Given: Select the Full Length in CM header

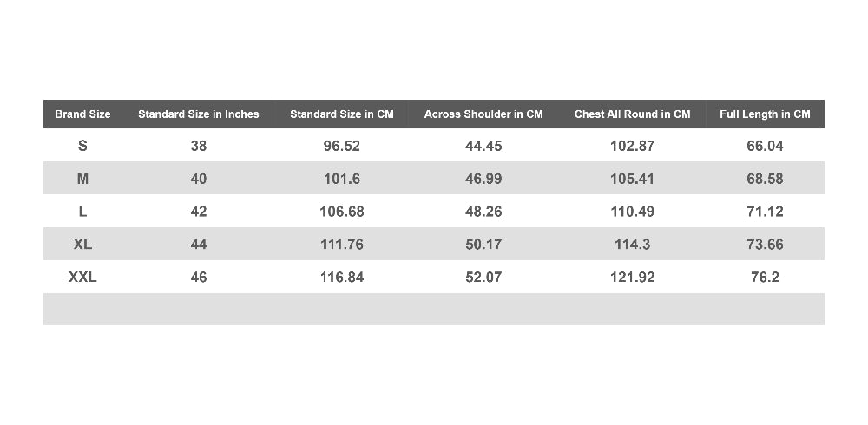Looking at the screenshot, I should (765, 114).
